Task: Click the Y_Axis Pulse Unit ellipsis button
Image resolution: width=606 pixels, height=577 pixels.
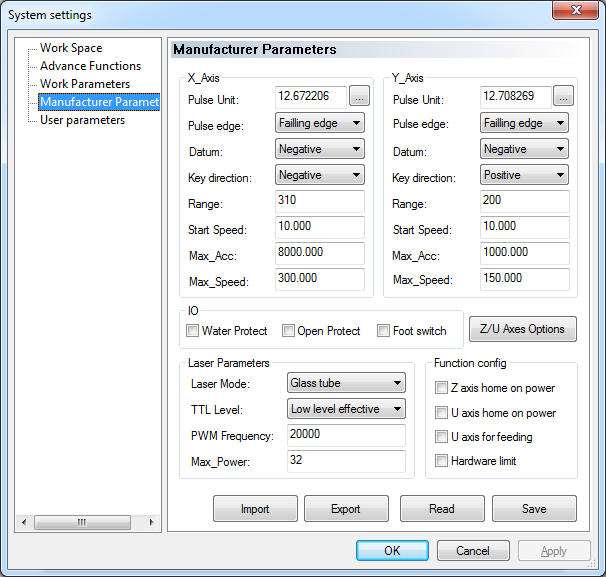Action: (x=563, y=97)
